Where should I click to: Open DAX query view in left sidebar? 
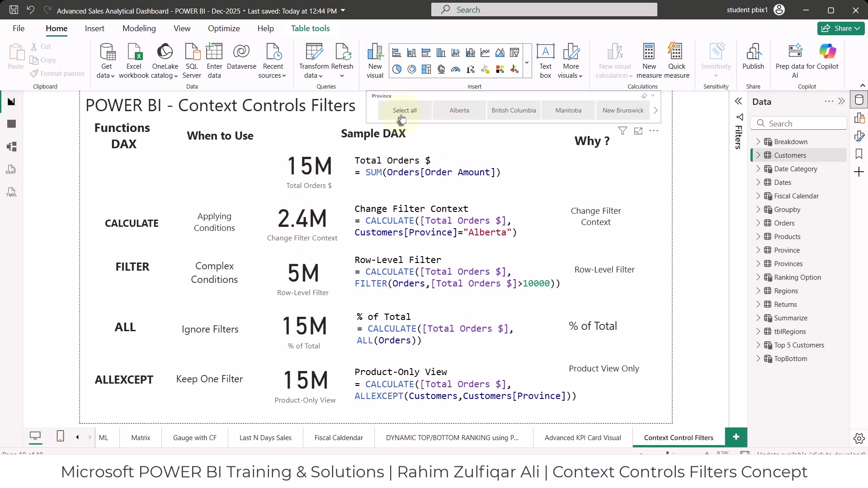[x=12, y=169]
